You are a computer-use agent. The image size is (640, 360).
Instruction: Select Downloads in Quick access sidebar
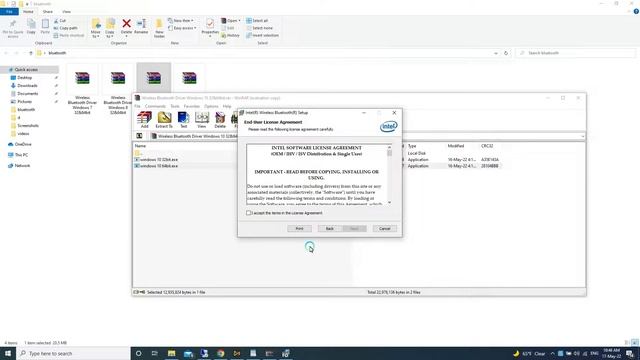[27, 86]
